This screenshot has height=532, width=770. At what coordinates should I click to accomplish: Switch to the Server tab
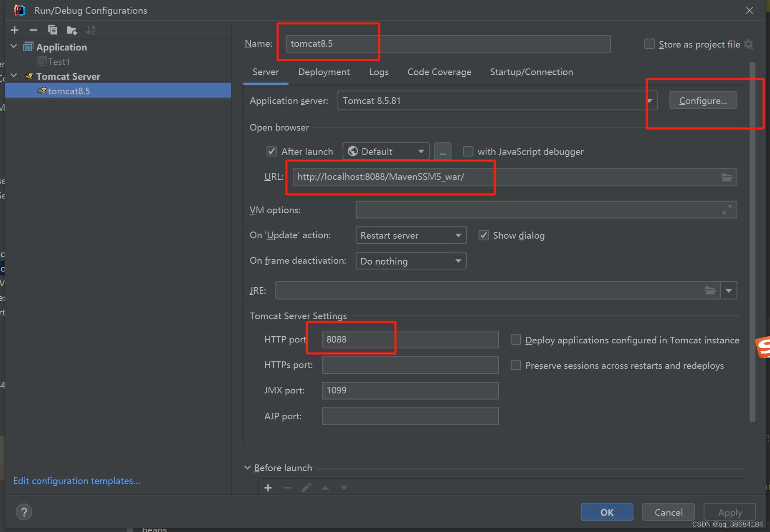[x=266, y=72]
